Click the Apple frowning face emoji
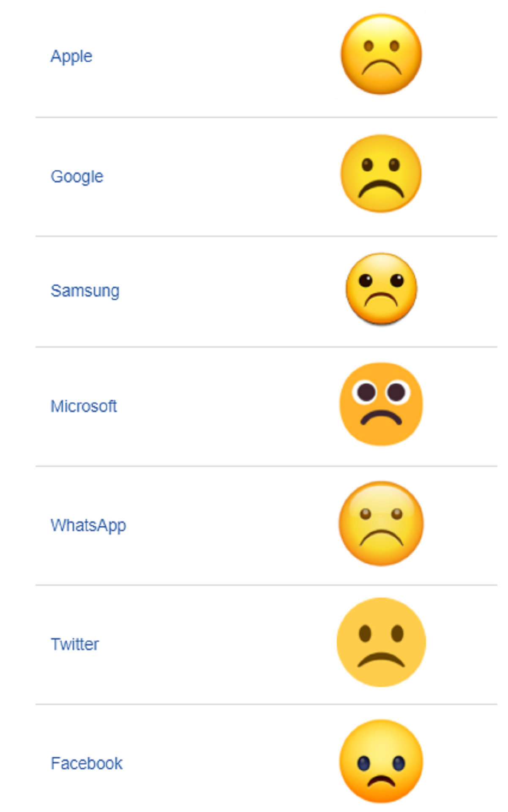508x812 pixels. tap(381, 54)
